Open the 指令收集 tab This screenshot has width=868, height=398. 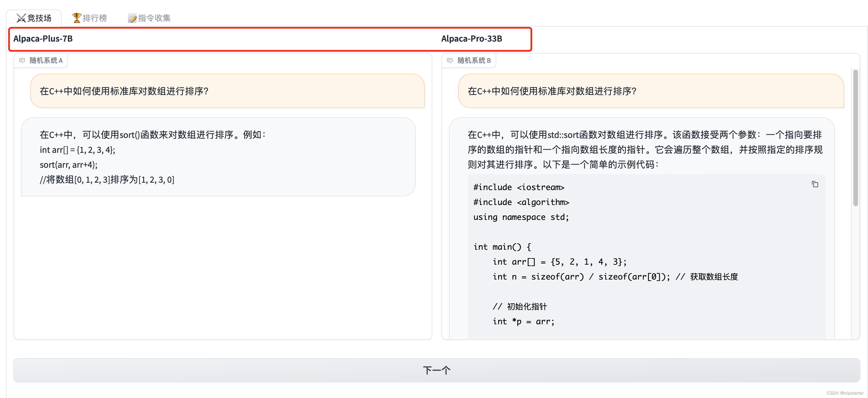pyautogui.click(x=154, y=18)
